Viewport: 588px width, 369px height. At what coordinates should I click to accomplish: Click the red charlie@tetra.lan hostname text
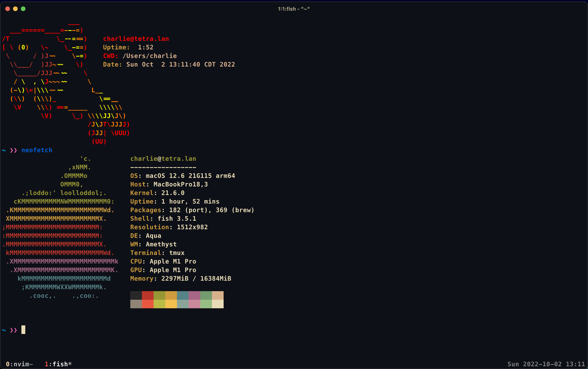coord(136,39)
